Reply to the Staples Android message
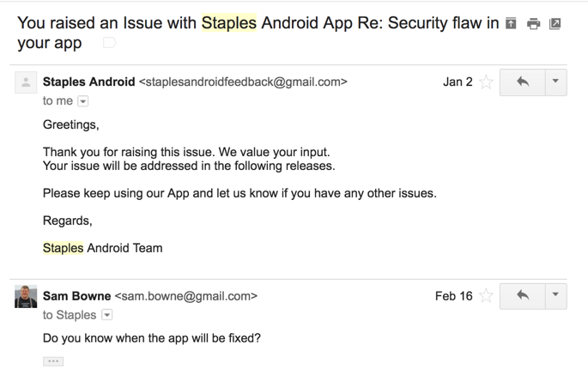This screenshot has height=369, width=588. point(522,82)
